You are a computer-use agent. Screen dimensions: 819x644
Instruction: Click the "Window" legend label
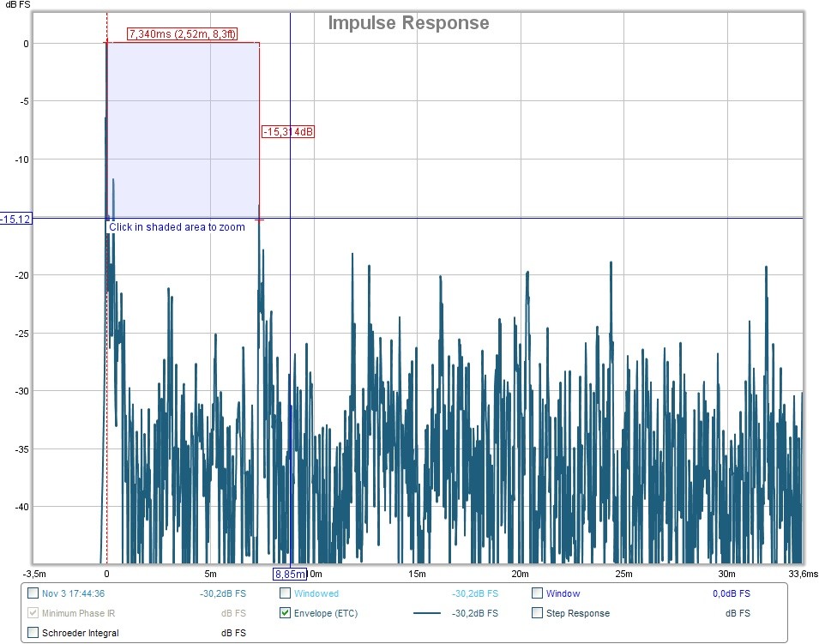tap(563, 593)
